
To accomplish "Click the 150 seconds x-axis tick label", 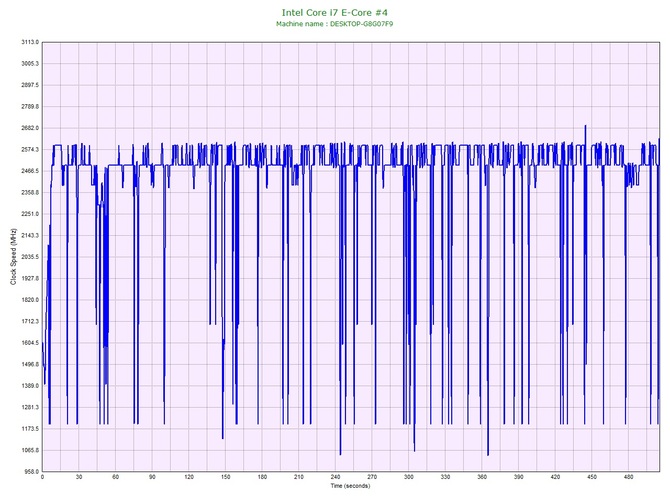I will point(226,477).
